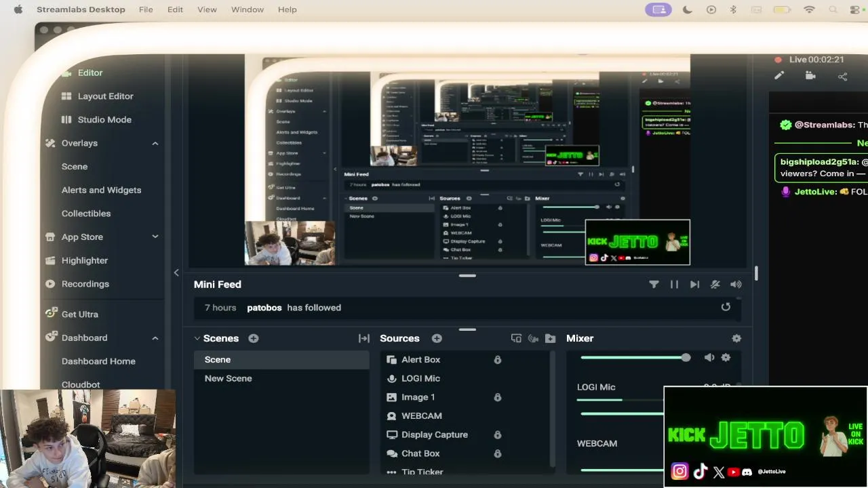Click the edit stream info pencil icon

click(x=779, y=76)
